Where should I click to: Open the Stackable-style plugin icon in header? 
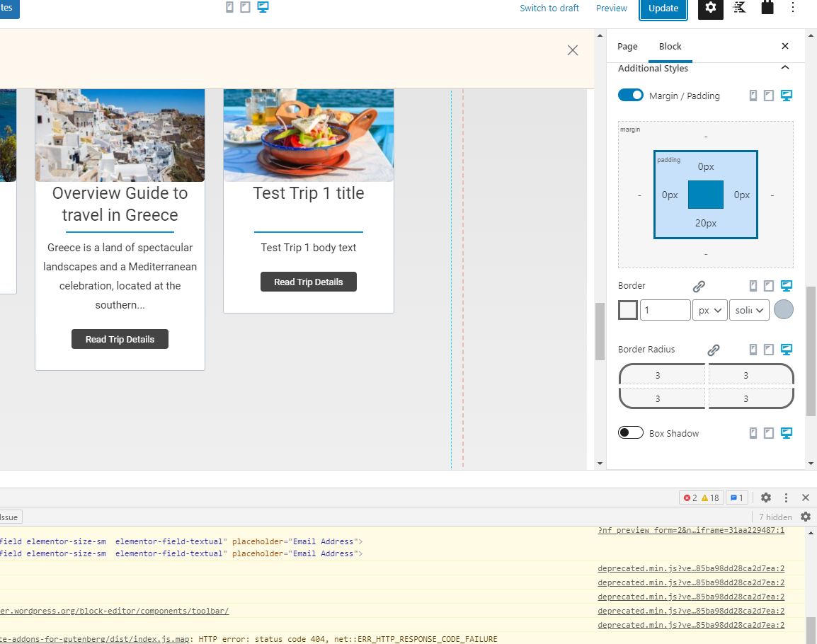[x=739, y=7]
